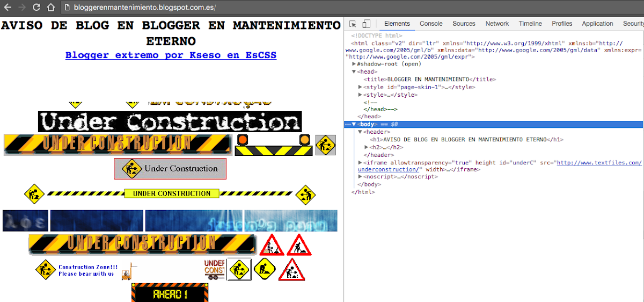This screenshot has height=302, width=644.
Task: Open the Blogger extremo por Kseso en EsCSS link
Action: tap(171, 55)
